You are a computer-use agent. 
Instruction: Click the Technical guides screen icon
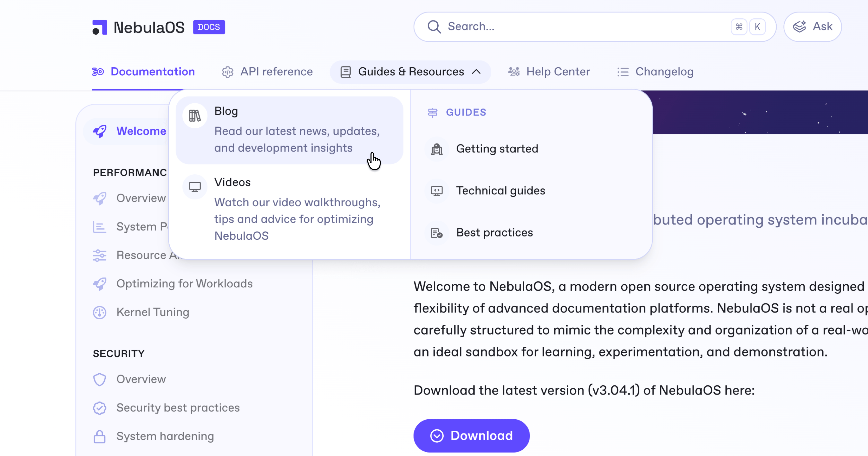436,190
